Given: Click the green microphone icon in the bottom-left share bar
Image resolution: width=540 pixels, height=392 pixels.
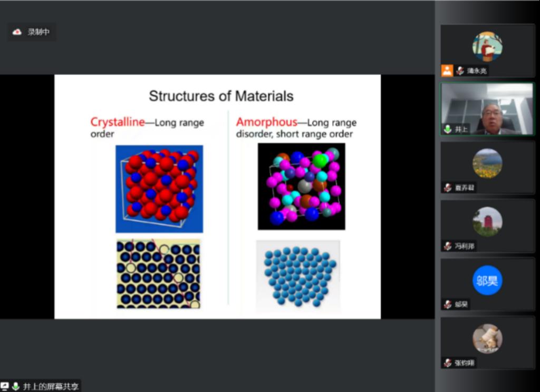Looking at the screenshot, I should tap(16, 387).
